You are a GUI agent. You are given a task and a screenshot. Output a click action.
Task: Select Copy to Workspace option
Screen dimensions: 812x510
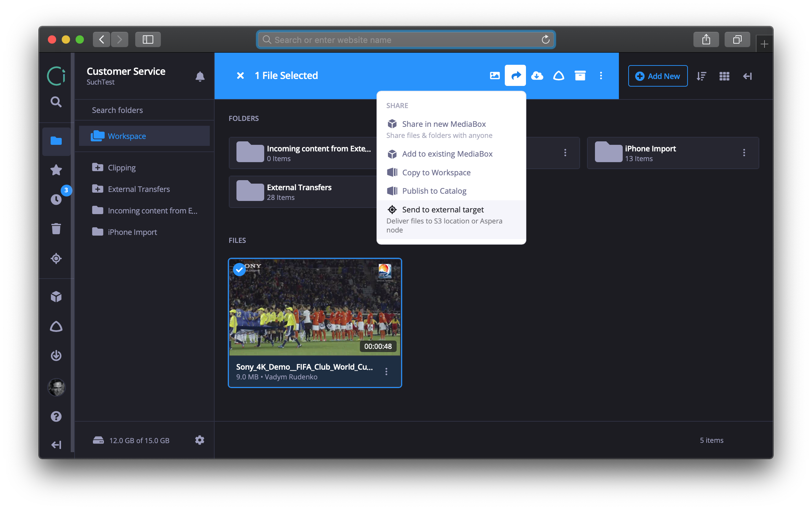[x=451, y=173]
